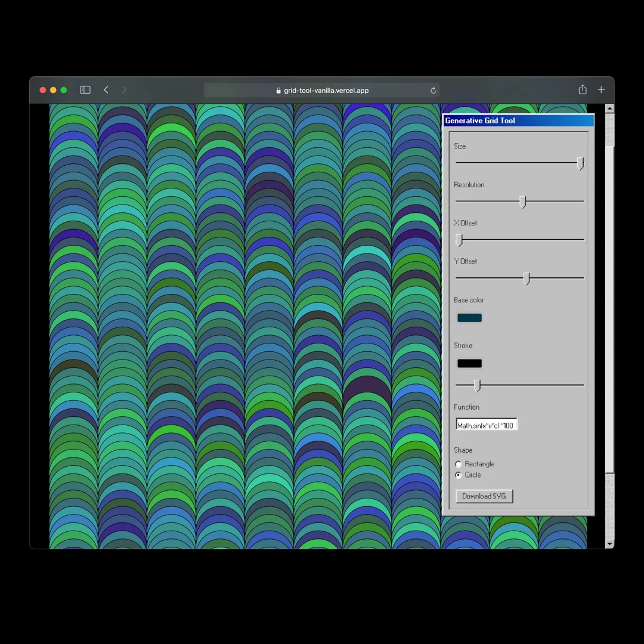Image resolution: width=644 pixels, height=644 pixels.
Task: Click the scrollbar up arrow
Action: click(609, 109)
